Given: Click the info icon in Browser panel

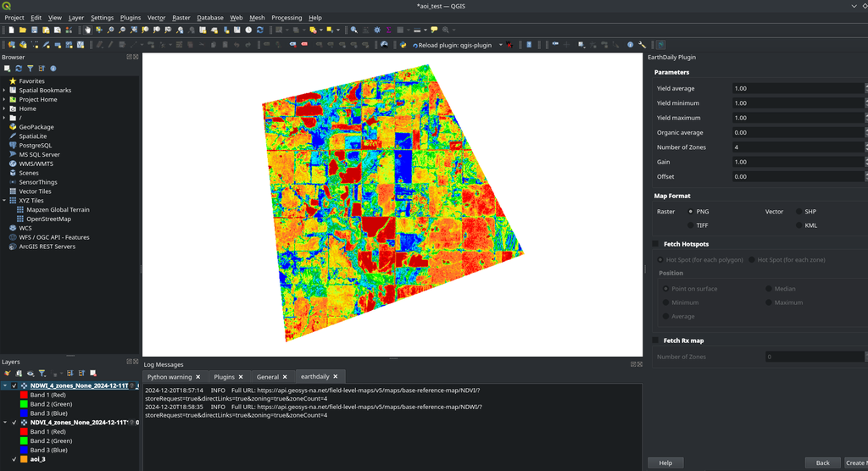Looking at the screenshot, I should pyautogui.click(x=53, y=69).
